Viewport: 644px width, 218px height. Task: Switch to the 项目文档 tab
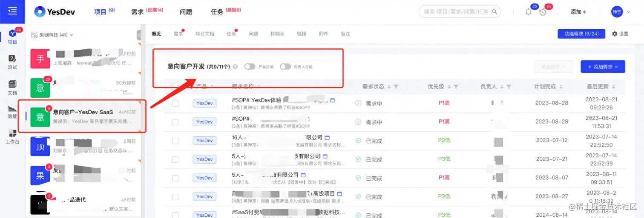click(205, 34)
